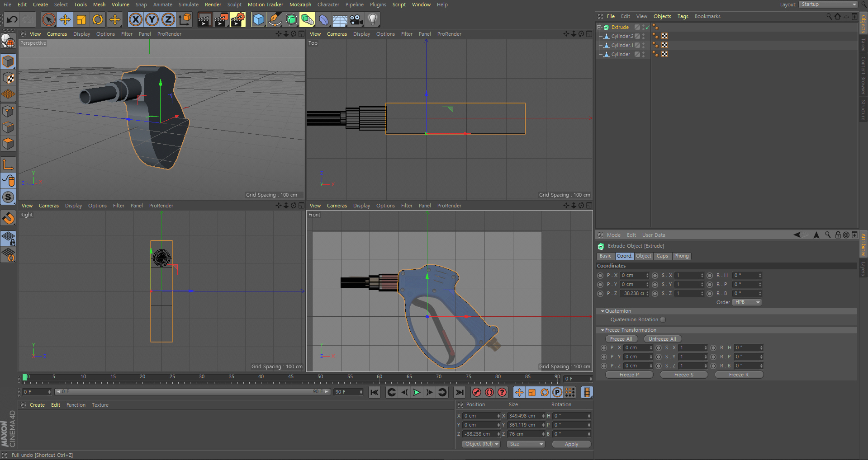Toggle the Extrude object enabled checkmark
The width and height of the screenshot is (868, 460).
[x=647, y=27]
